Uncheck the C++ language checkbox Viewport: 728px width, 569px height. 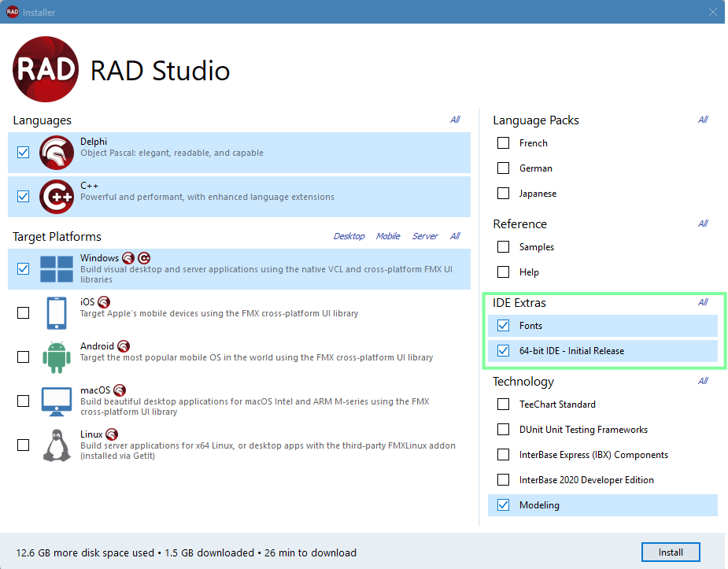tap(23, 196)
